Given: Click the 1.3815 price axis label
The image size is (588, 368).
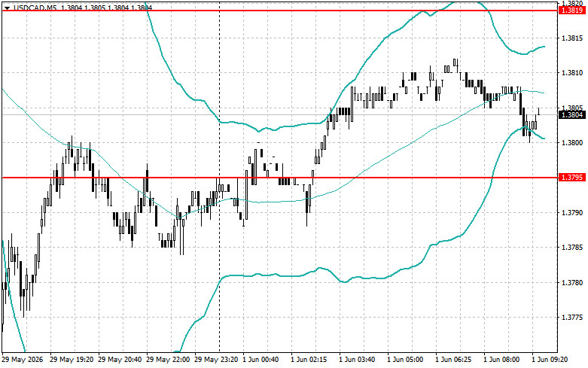Looking at the screenshot, I should [572, 38].
